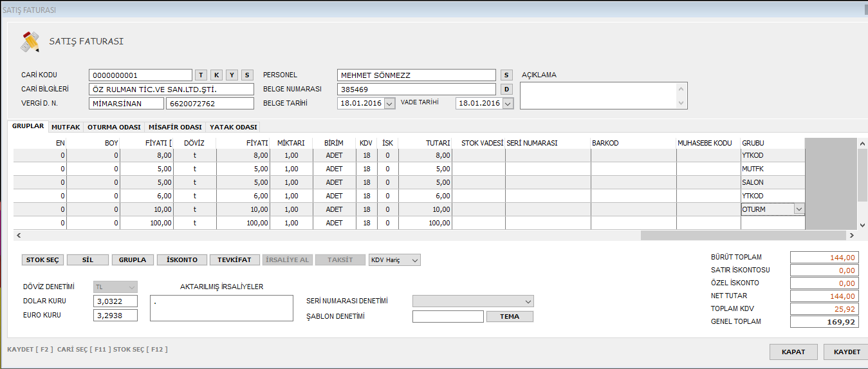
Task: Click the STOK SEÇ button
Action: tap(42, 260)
